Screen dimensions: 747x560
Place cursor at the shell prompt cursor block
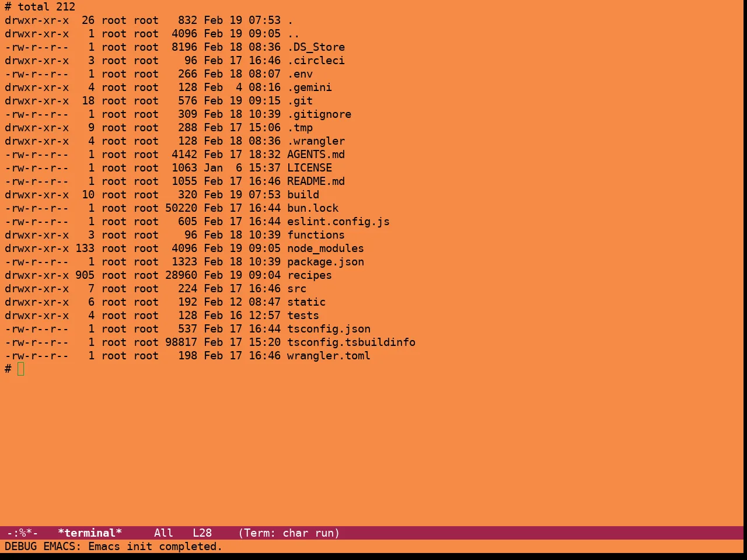21,369
